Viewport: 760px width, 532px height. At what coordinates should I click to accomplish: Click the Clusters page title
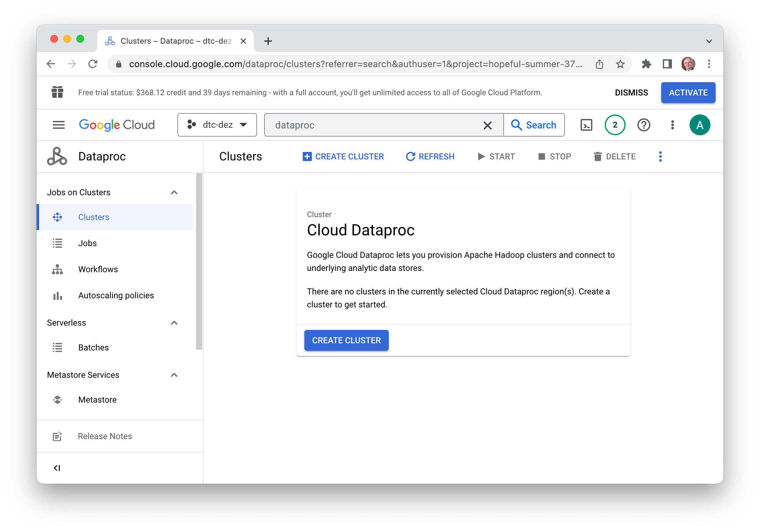point(240,156)
